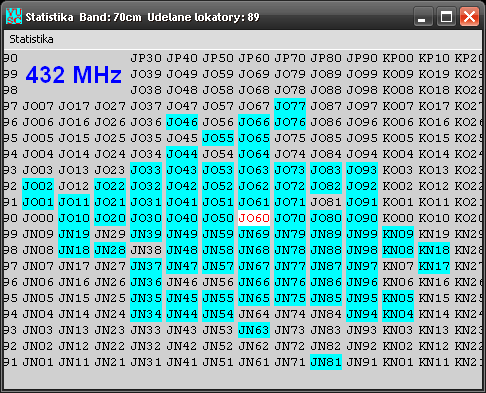
Task: Select locator cell JO90
Action: point(362,218)
